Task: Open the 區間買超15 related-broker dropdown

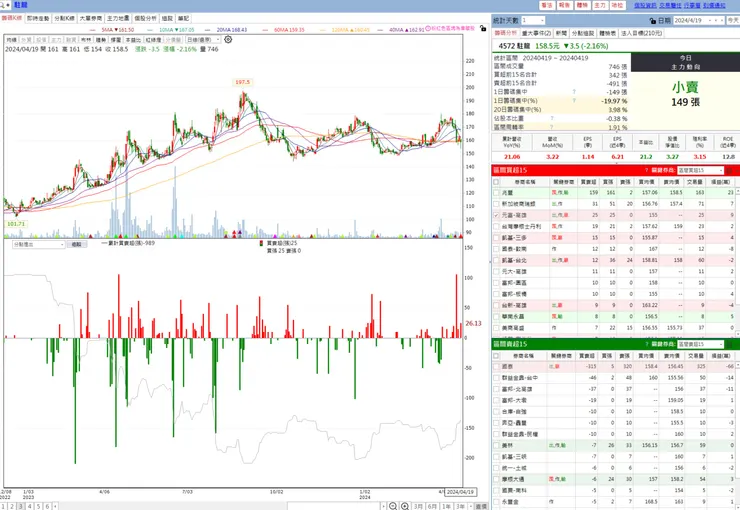Action: [x=700, y=170]
